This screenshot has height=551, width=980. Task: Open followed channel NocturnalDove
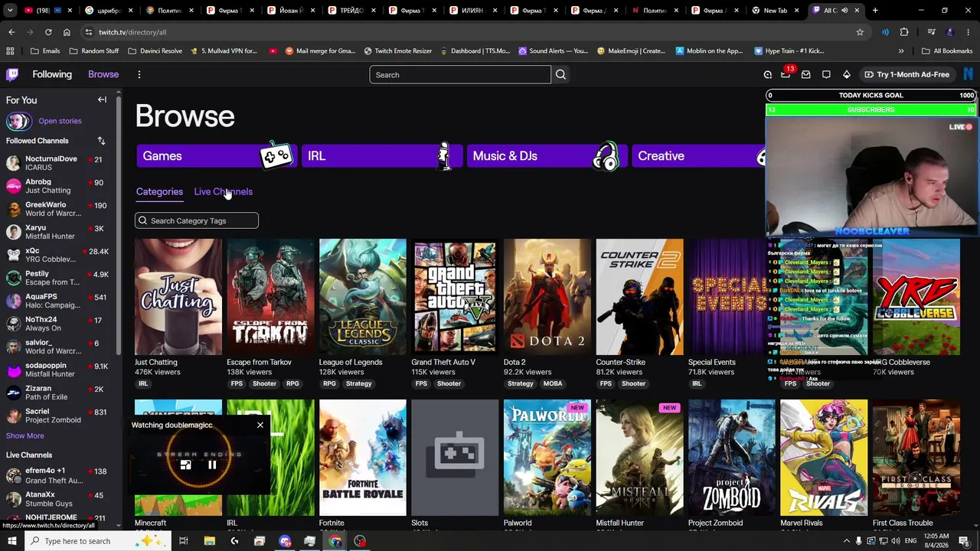tap(57, 163)
